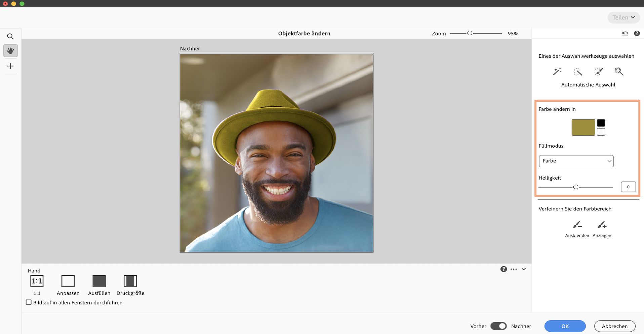Select the Move crosshair tool

pyautogui.click(x=10, y=66)
